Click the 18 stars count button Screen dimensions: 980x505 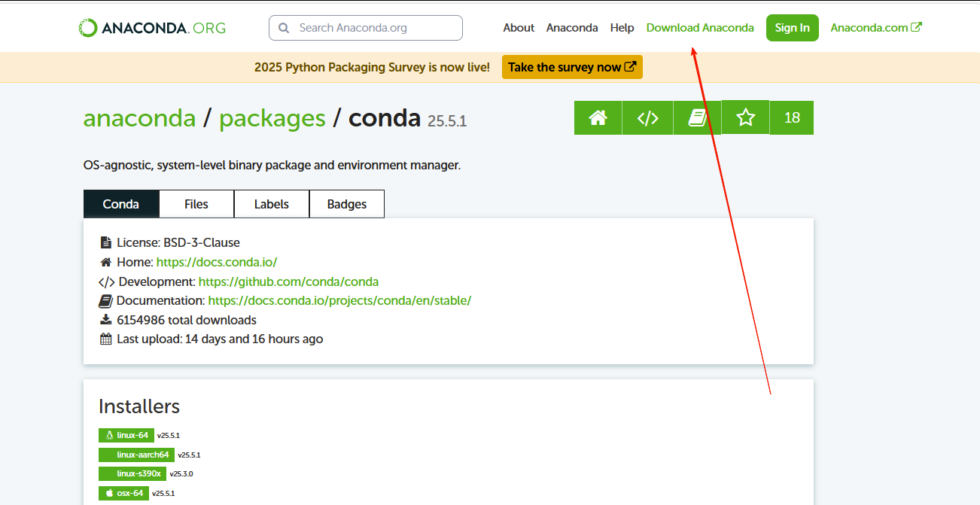[x=792, y=117]
